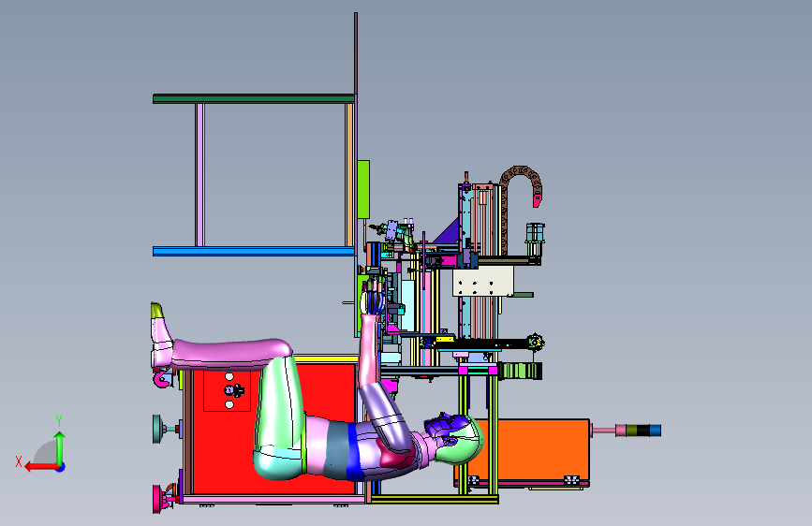Select the blue horizontal frame beam
The height and width of the screenshot is (526, 812).
point(254,252)
